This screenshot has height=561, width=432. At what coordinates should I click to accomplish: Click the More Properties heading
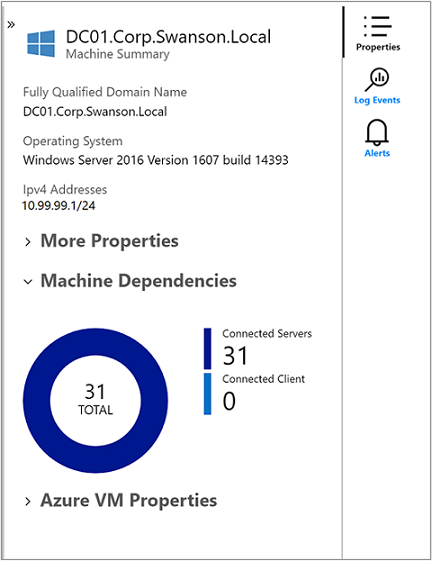pyautogui.click(x=110, y=241)
